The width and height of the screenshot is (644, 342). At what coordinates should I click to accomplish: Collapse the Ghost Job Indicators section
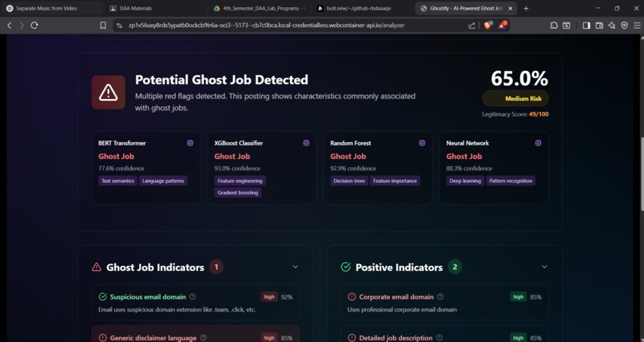[296, 267]
